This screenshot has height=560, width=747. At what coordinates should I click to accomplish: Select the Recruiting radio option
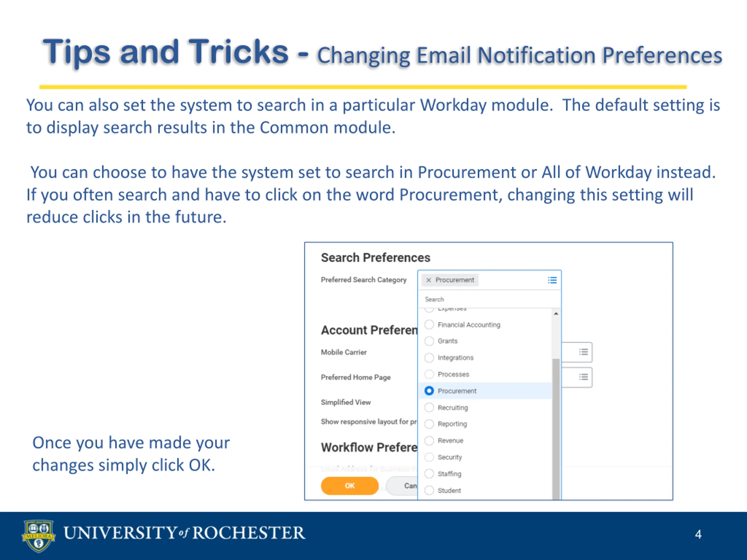click(429, 407)
